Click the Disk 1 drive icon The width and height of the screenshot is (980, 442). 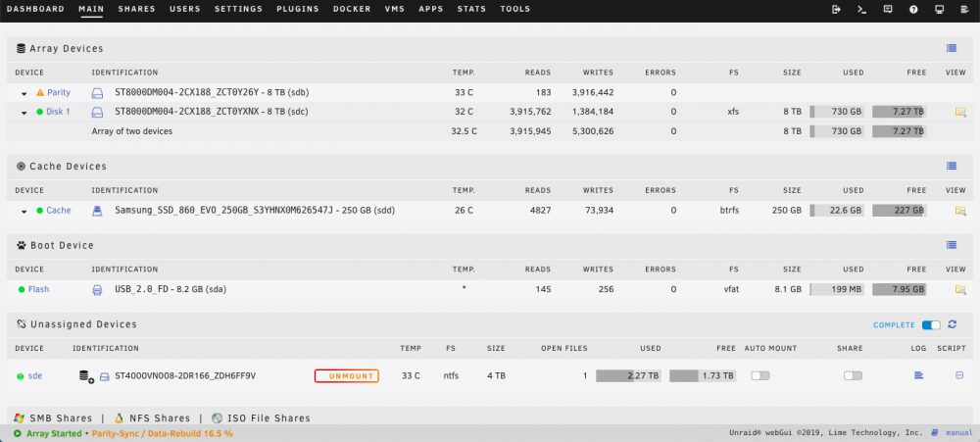pos(97,112)
